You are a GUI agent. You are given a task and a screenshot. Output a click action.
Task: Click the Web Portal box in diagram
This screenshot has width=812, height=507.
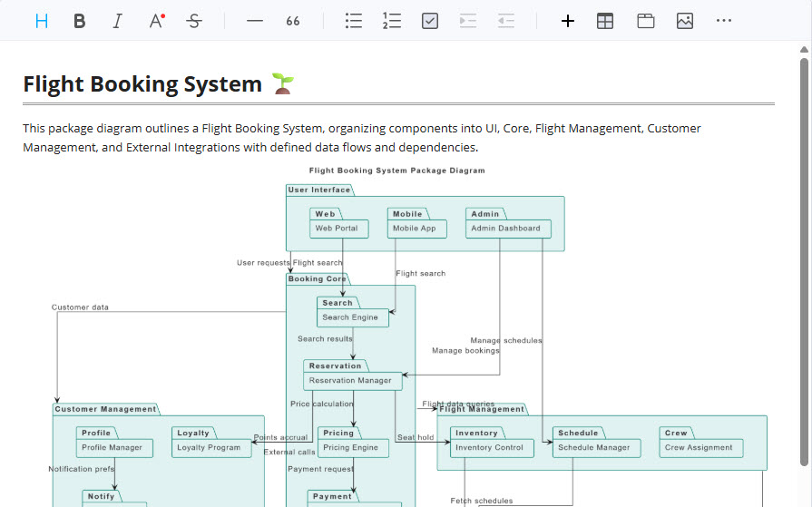[x=338, y=229]
